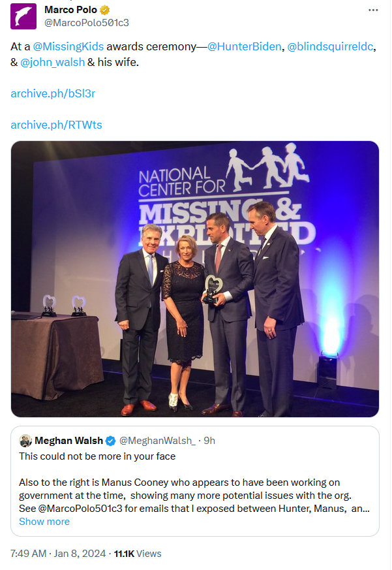Click the @MeghanWalsh_ handle

(x=157, y=441)
